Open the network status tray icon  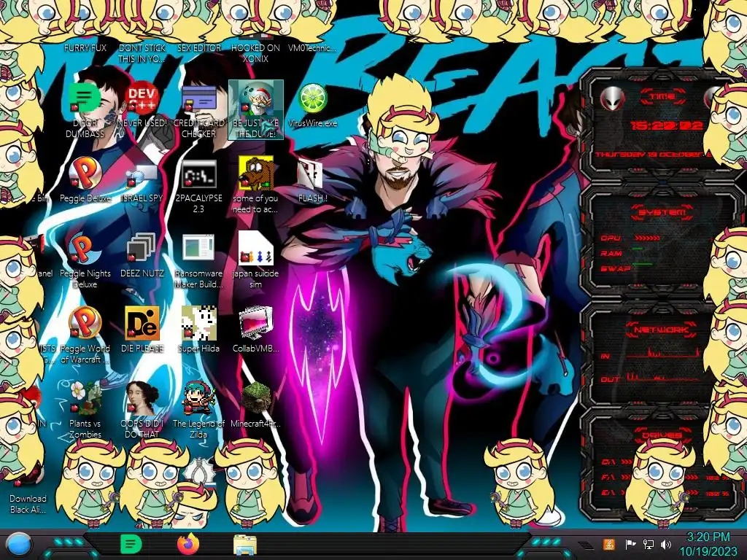(649, 544)
